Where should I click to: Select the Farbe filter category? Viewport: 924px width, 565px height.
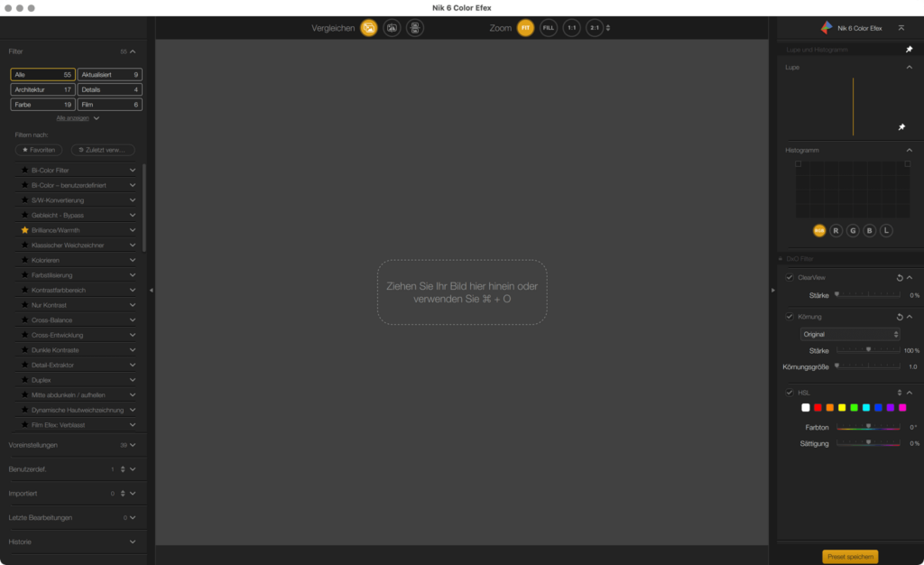42,105
